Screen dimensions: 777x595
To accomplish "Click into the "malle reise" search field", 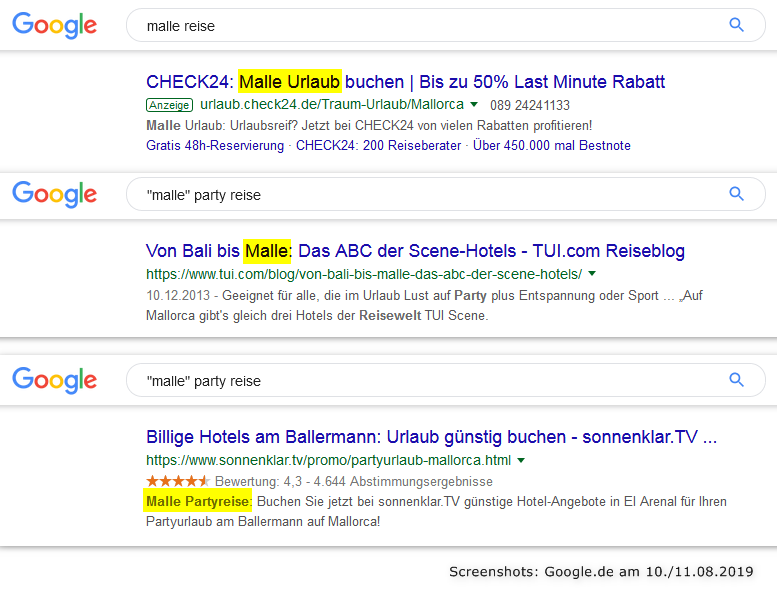I will click(420, 26).
